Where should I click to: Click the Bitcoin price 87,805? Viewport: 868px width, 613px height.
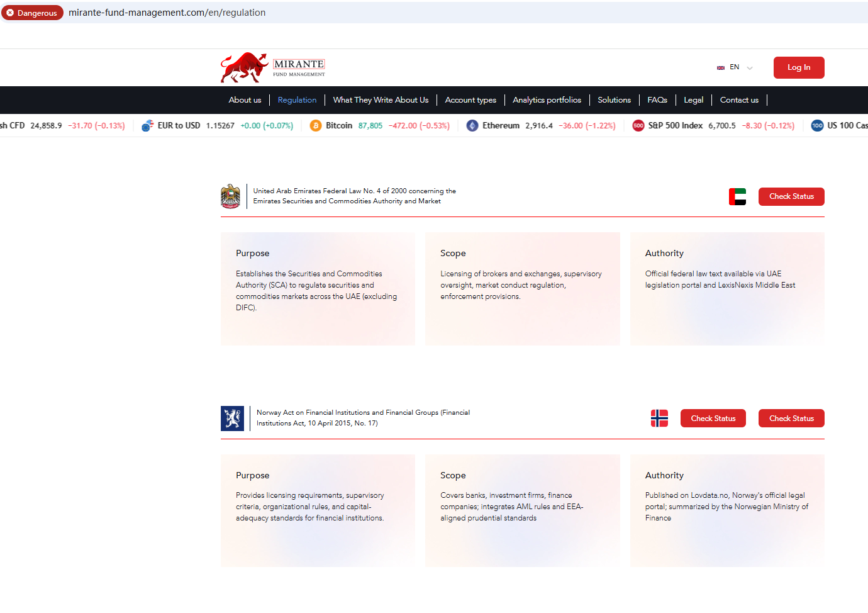tap(370, 126)
